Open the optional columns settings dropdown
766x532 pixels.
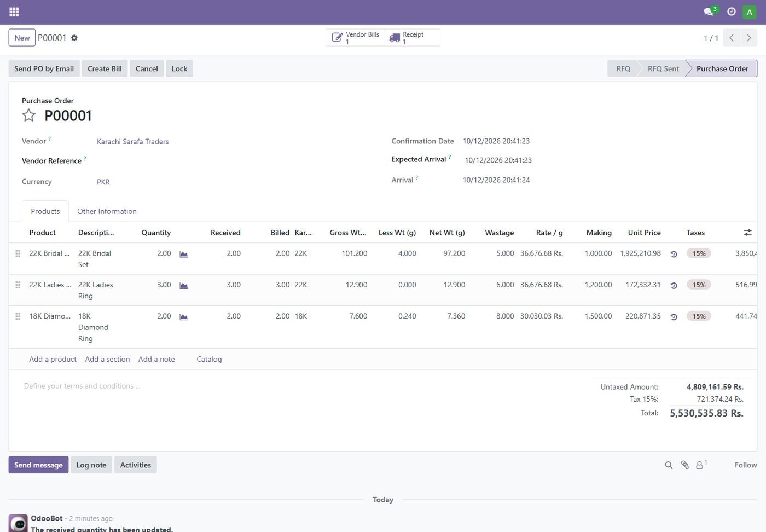747,233
